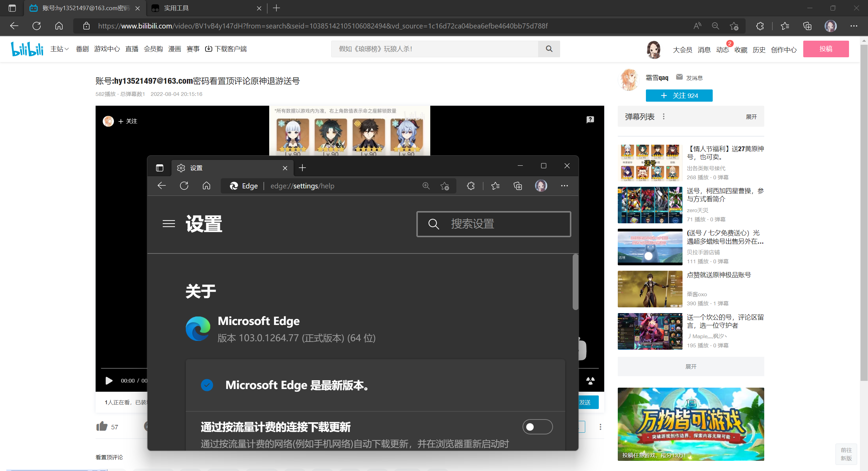The width and height of the screenshot is (868, 471).
Task: Open favorites list icon in bilibili browser toolbar
Action: [785, 26]
